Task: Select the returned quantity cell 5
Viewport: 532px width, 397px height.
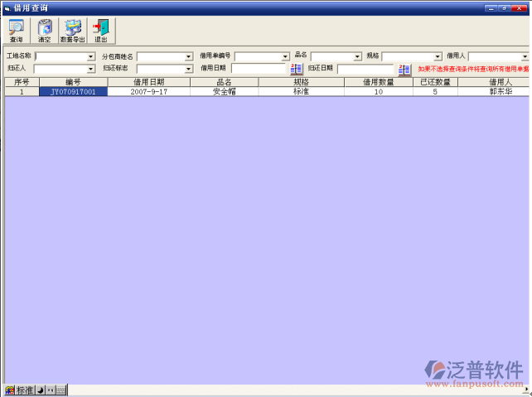Action: coord(435,92)
